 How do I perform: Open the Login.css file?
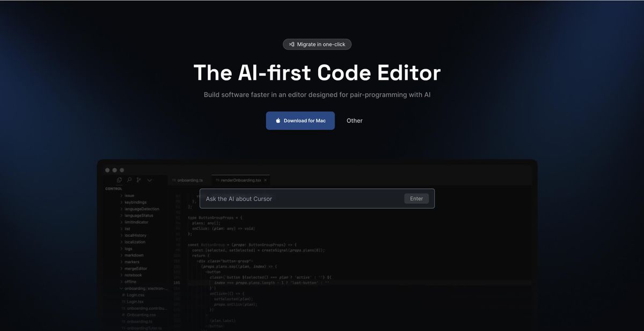[x=135, y=295]
